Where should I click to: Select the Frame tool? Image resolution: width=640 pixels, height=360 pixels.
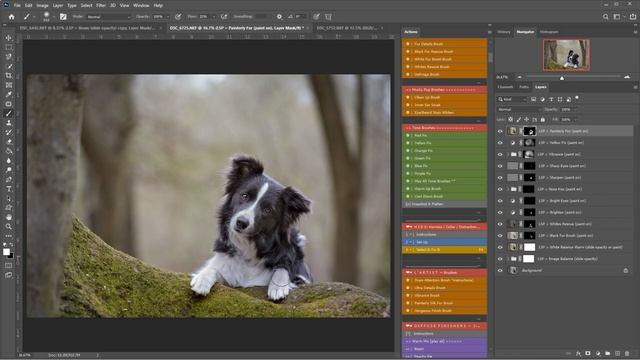tap(9, 85)
